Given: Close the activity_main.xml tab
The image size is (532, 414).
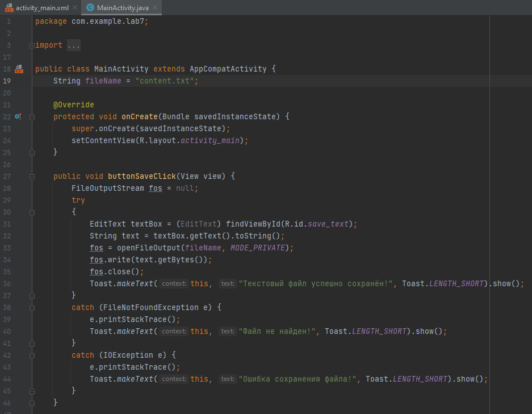Looking at the screenshot, I should [x=74, y=8].
